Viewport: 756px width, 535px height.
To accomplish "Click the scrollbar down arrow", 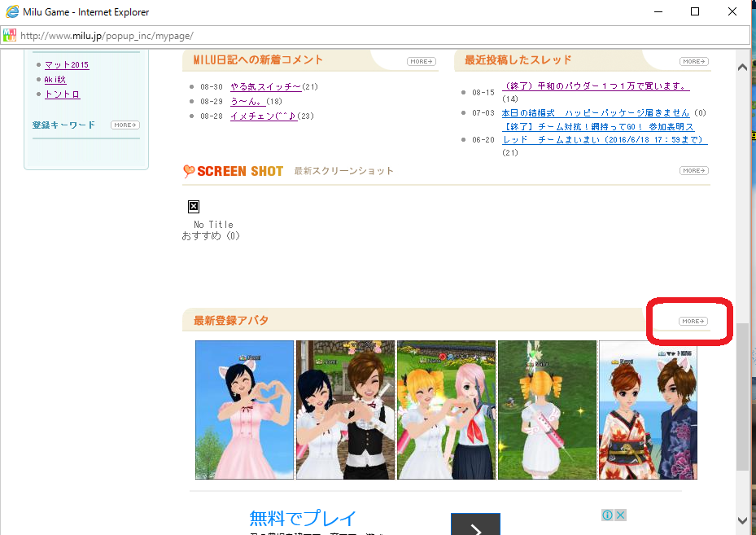I will [x=742, y=520].
